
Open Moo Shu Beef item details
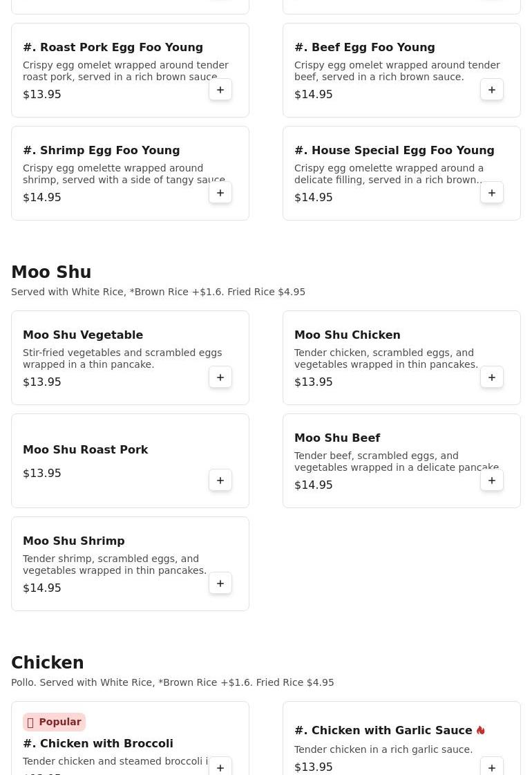click(x=337, y=438)
